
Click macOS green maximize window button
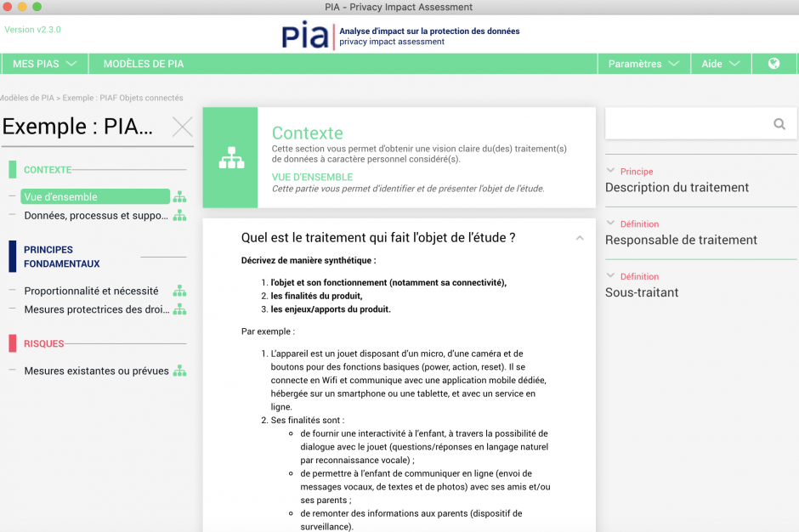point(37,7)
